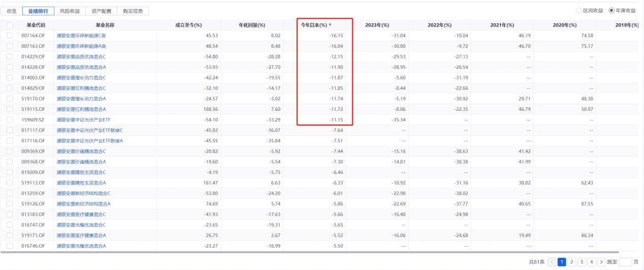
Task: Select the 区间收益 radio button
Action: 579,11
